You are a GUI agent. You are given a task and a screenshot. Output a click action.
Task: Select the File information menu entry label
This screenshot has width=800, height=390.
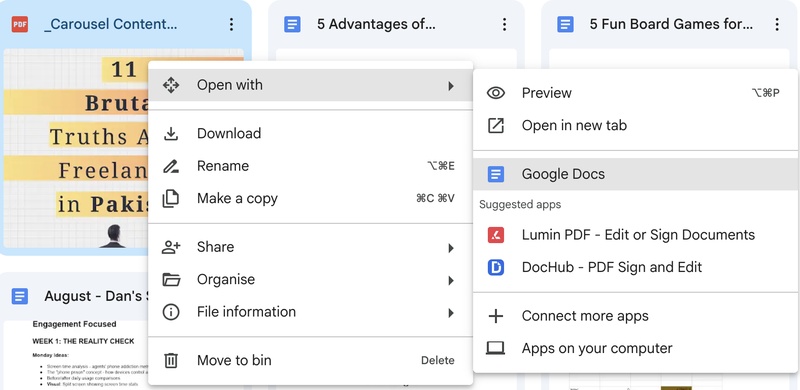pyautogui.click(x=246, y=312)
